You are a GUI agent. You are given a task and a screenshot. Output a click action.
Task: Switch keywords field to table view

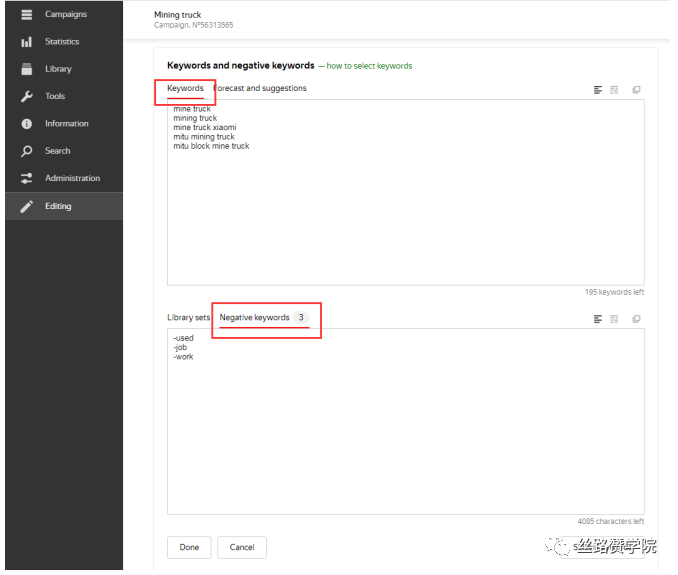tap(614, 90)
